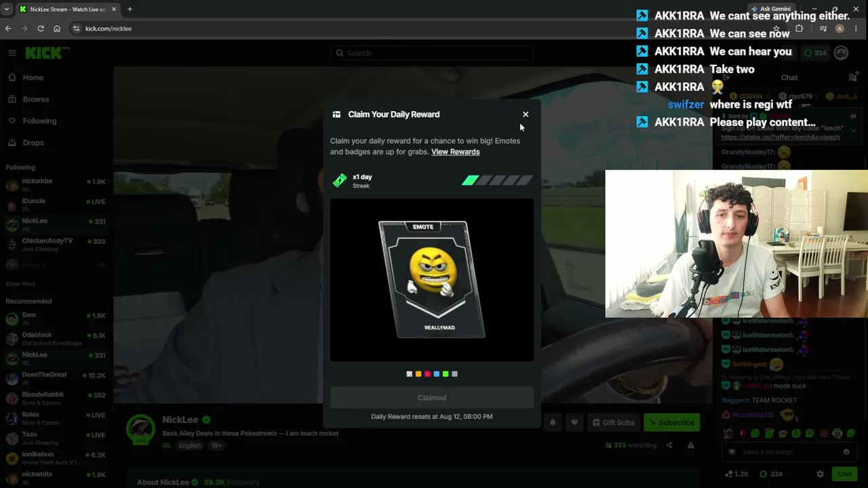This screenshot has width=868, height=488.
Task: View site information icon beside the URL
Action: pos(76,28)
